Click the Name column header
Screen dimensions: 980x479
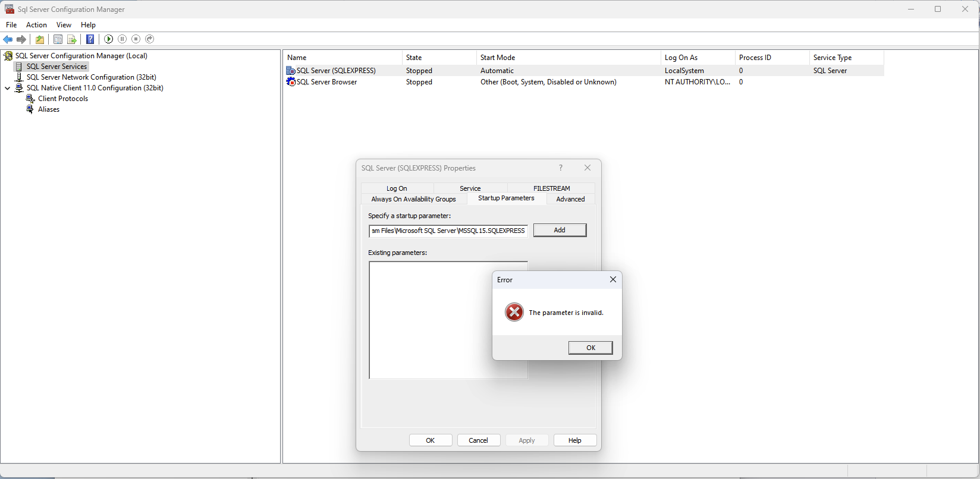(x=343, y=58)
